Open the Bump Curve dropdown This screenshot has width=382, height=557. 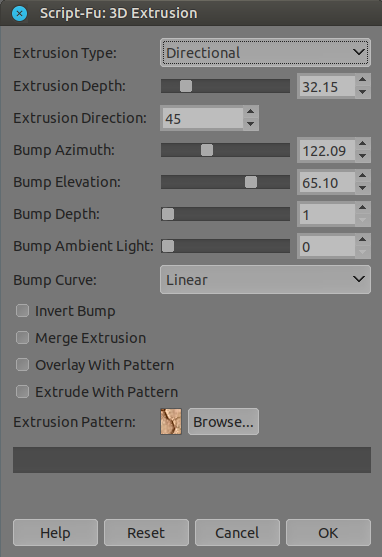pos(265,280)
